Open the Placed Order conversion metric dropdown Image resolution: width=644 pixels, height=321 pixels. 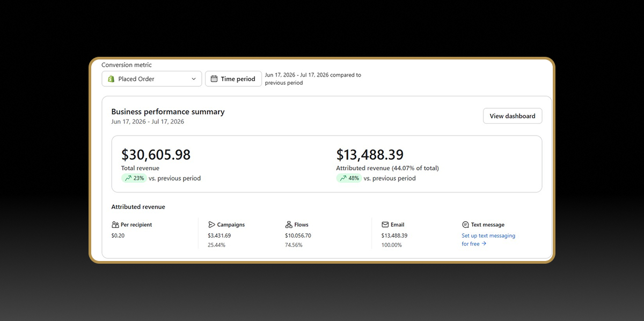(x=152, y=79)
